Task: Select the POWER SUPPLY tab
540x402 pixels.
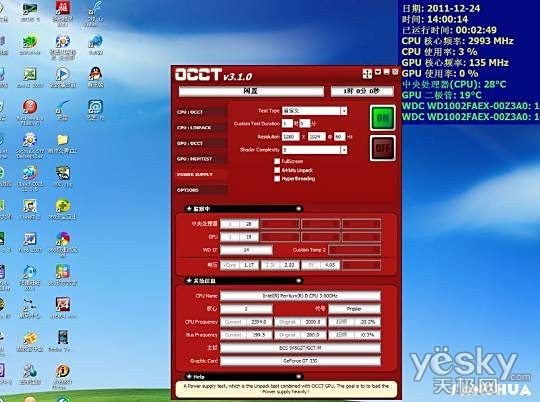Action: (201, 175)
